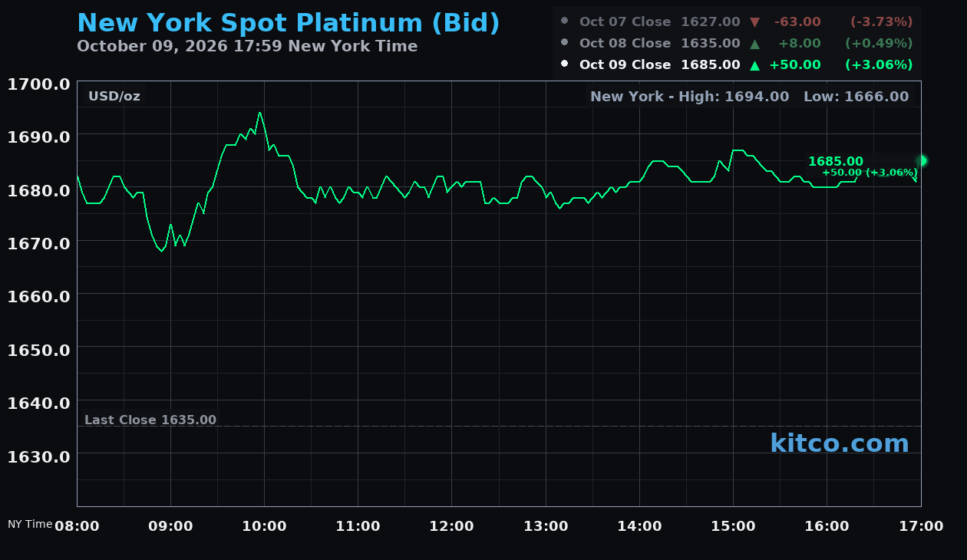
Task: Click the '+50.00 (+3.06%)' tag under the chart price
Action: pos(870,173)
